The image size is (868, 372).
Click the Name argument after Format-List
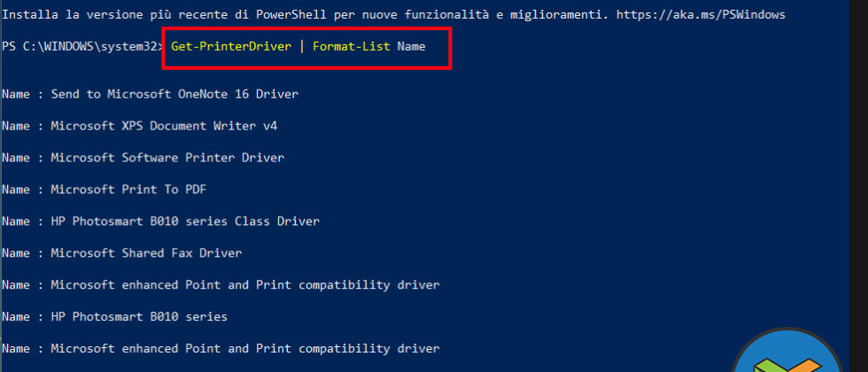[411, 46]
